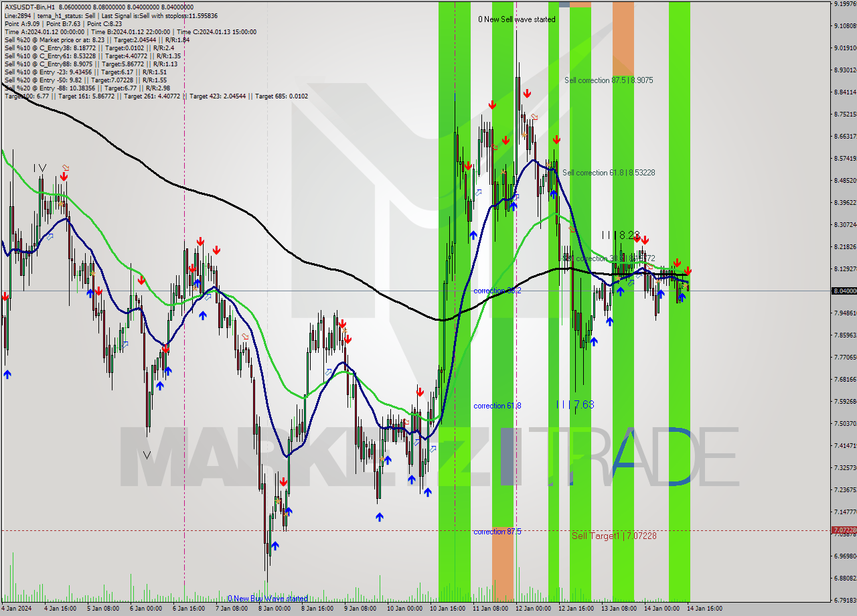857x616 pixels.
Task: Click the 6.9698 price axis label
Action: (x=845, y=556)
